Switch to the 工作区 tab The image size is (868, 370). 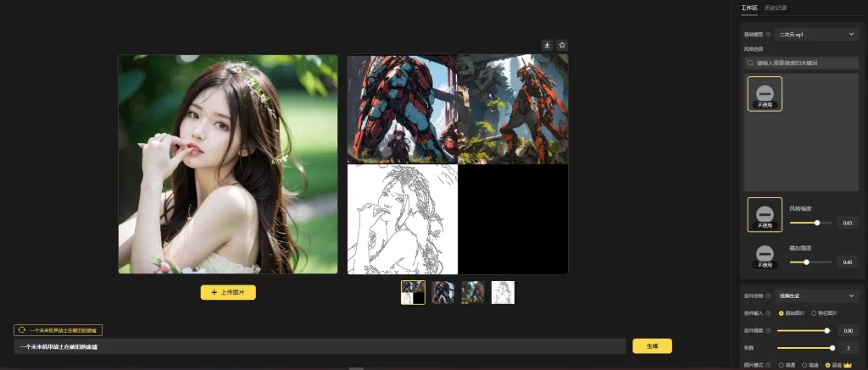pos(748,8)
